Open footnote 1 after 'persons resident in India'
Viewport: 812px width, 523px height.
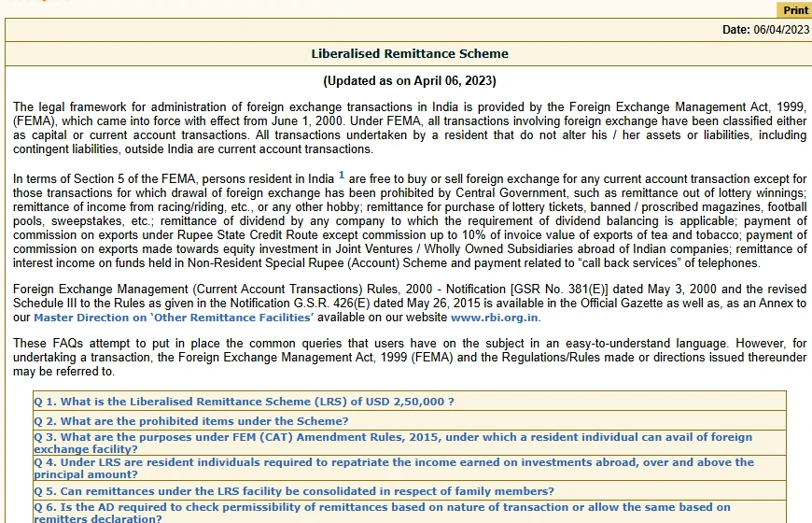point(342,176)
